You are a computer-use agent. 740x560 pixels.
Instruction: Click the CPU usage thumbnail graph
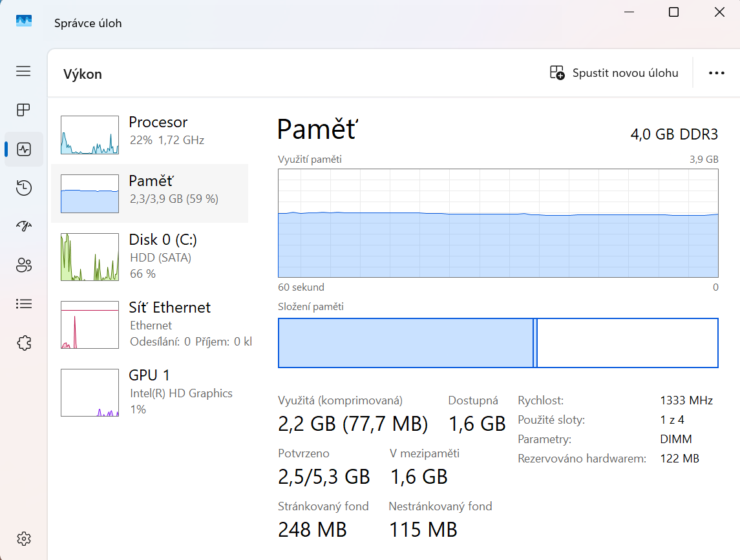[89, 134]
